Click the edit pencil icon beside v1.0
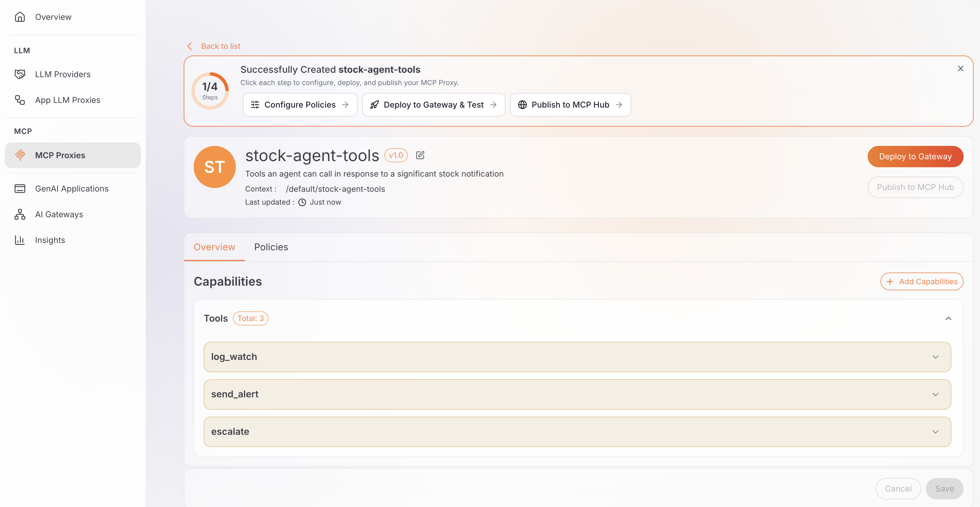The height and width of the screenshot is (507, 980). 420,155
